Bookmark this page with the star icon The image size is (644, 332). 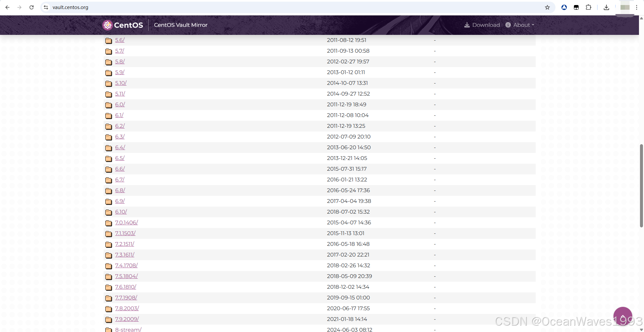point(547,7)
